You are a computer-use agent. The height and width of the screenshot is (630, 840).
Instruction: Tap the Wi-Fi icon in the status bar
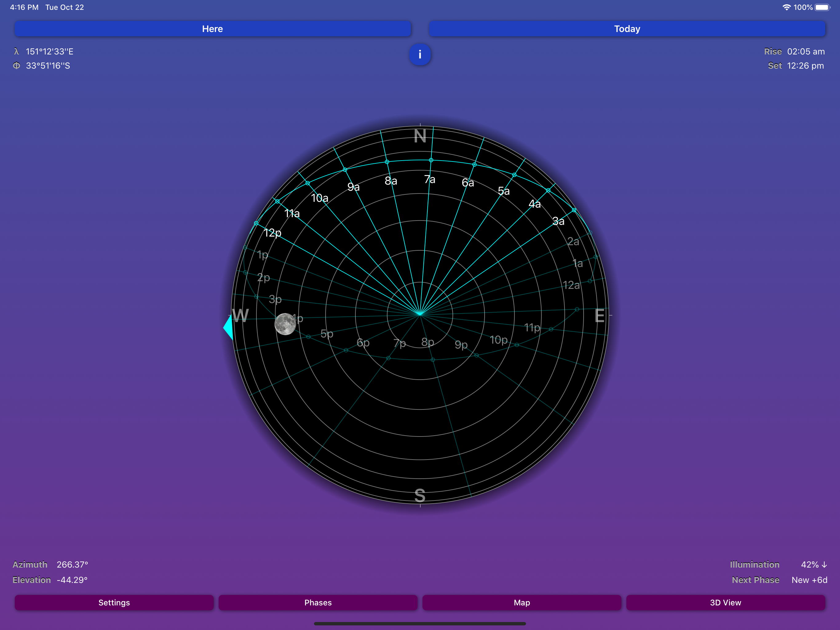click(x=787, y=7)
